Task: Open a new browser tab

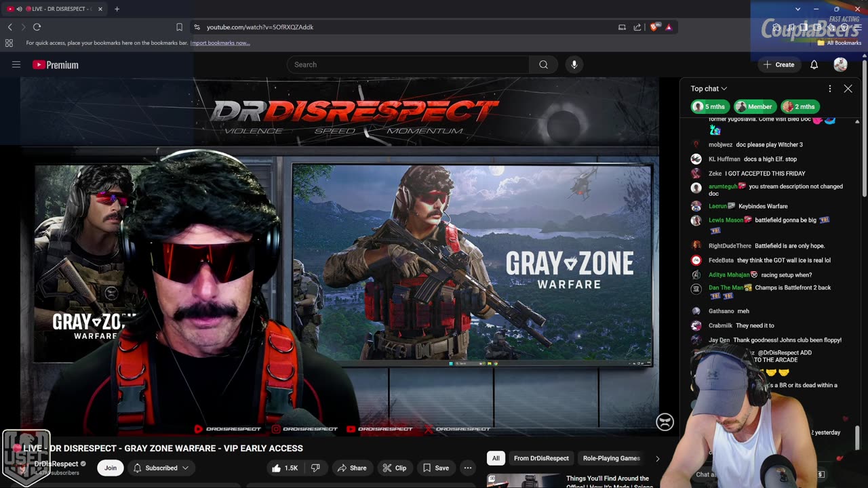Action: pos(117,9)
